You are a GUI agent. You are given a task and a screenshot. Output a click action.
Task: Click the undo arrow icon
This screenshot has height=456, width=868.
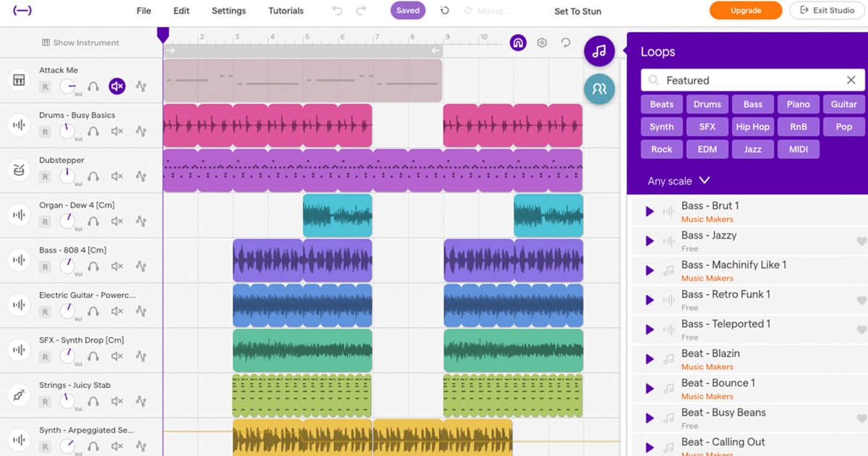[x=337, y=11]
